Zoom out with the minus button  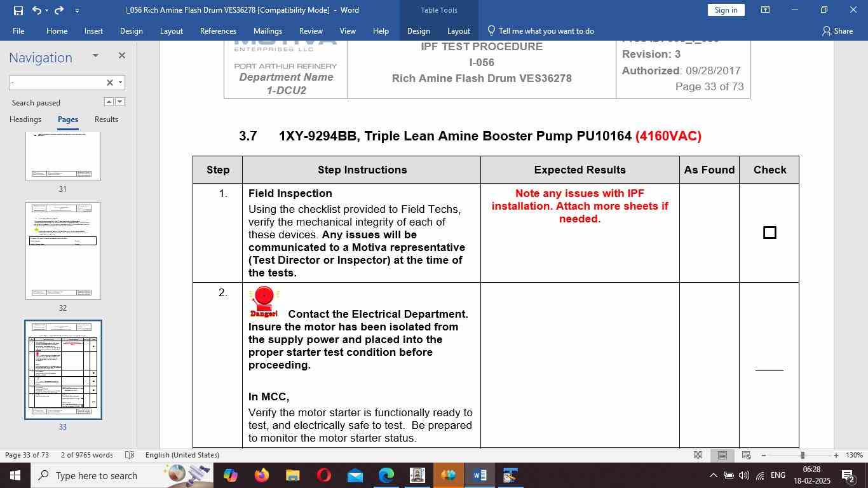[764, 455]
